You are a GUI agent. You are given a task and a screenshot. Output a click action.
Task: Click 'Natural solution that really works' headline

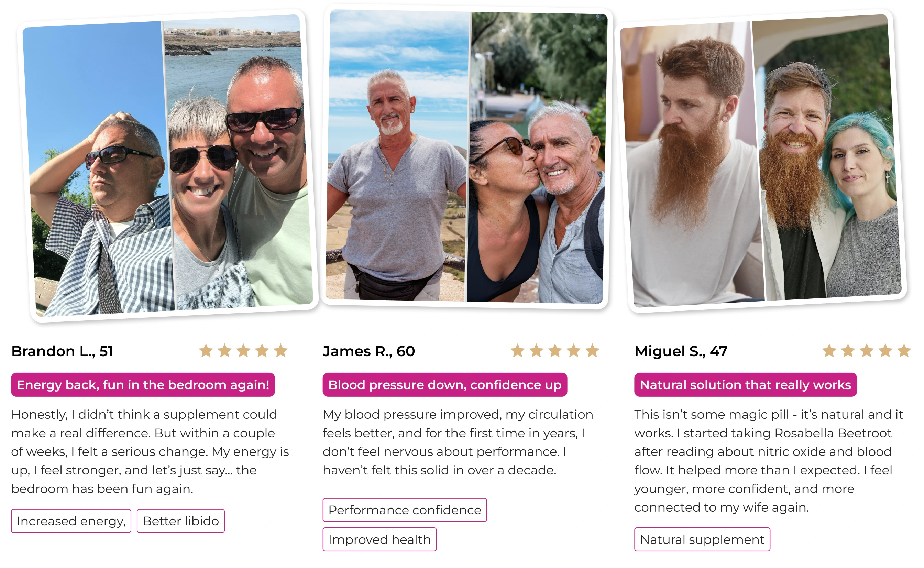tap(746, 385)
